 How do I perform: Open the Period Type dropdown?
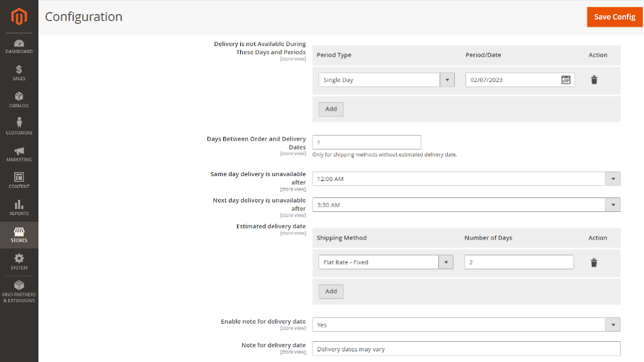387,80
